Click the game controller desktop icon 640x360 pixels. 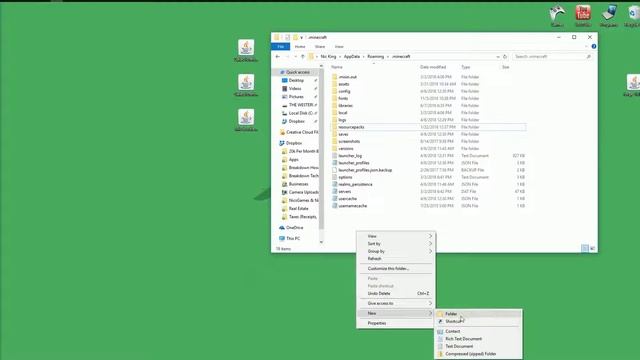tap(557, 13)
